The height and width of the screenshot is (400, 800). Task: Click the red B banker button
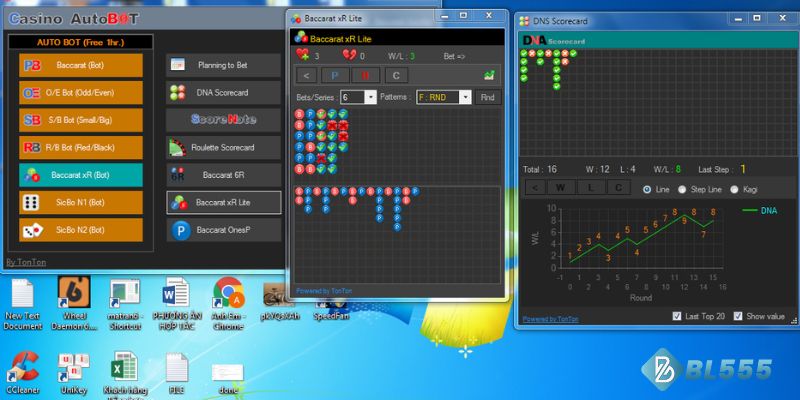(365, 75)
